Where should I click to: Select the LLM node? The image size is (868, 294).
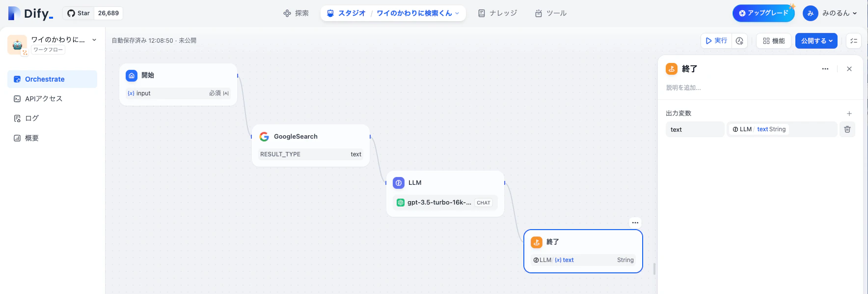coord(445,194)
